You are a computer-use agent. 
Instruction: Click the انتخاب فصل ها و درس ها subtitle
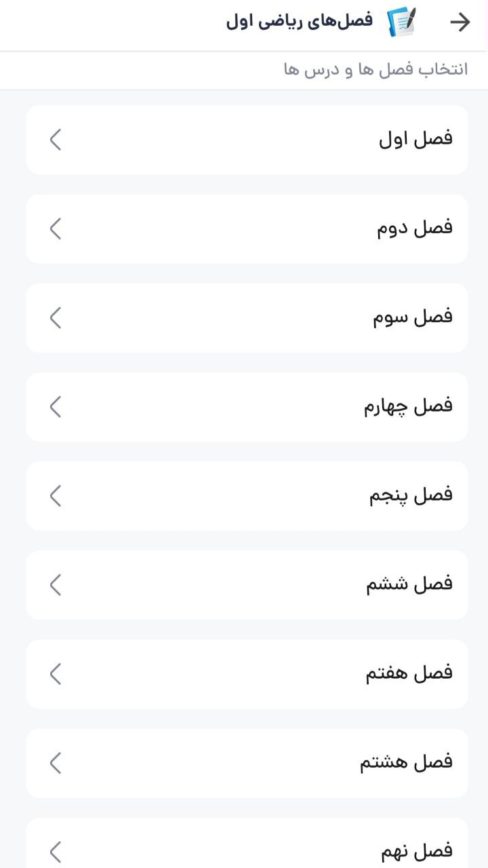(375, 70)
